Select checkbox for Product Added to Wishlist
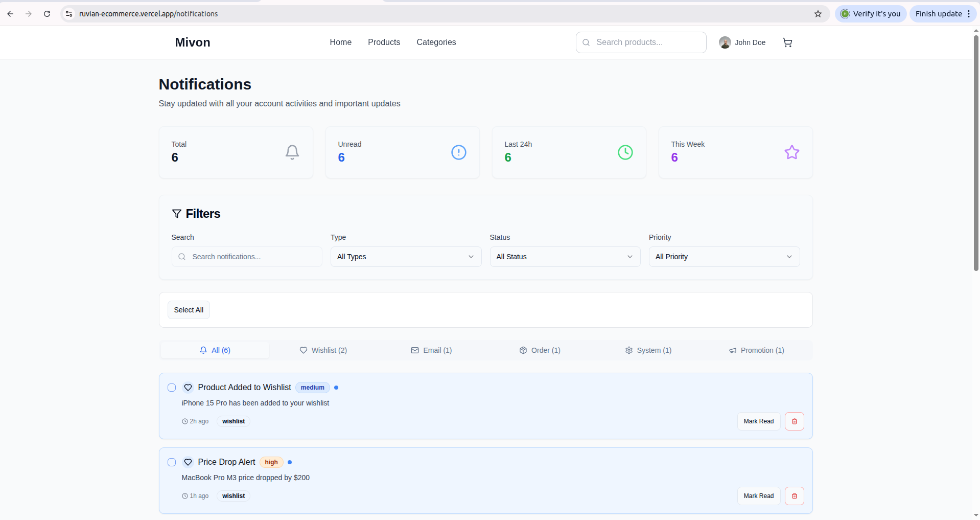This screenshot has height=520, width=980. point(172,388)
